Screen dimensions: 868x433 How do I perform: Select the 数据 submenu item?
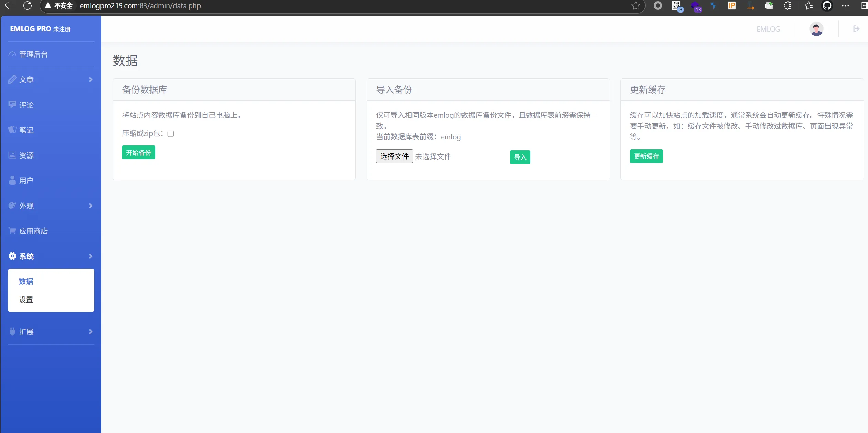(x=26, y=281)
